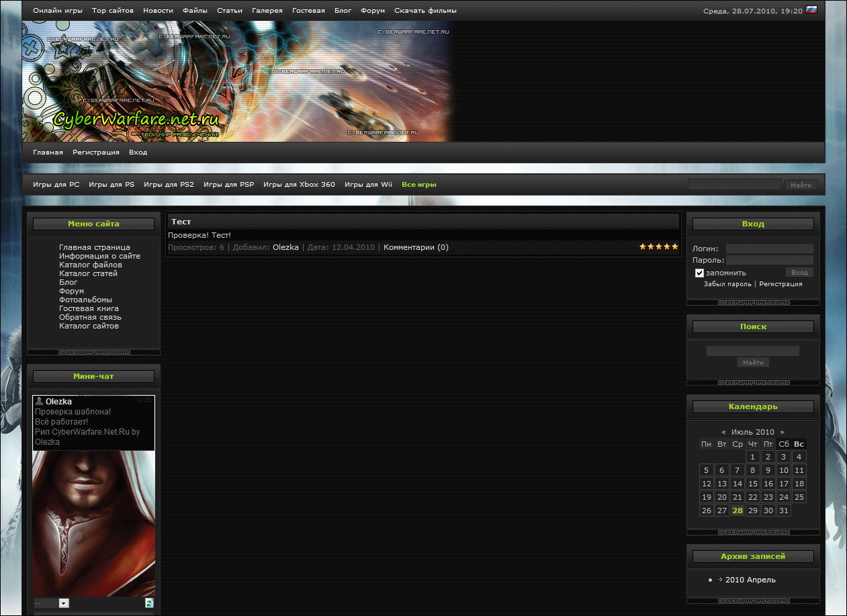847x616 pixels.
Task: Open Галерея in top menu
Action: (x=267, y=11)
